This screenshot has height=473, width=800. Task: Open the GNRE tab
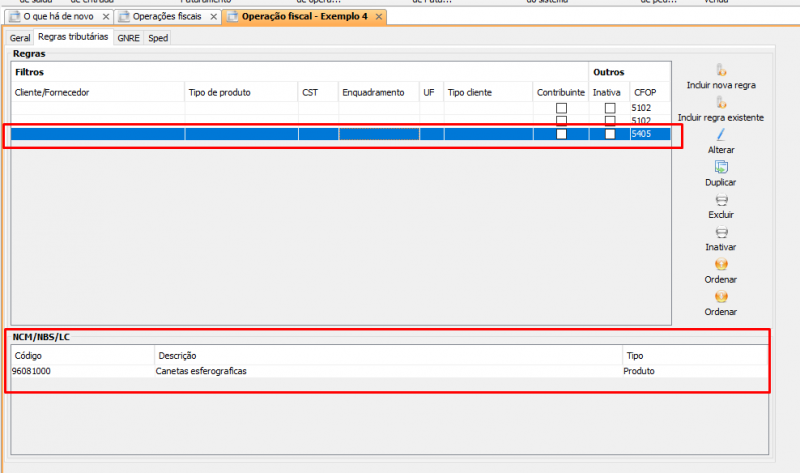(x=128, y=38)
